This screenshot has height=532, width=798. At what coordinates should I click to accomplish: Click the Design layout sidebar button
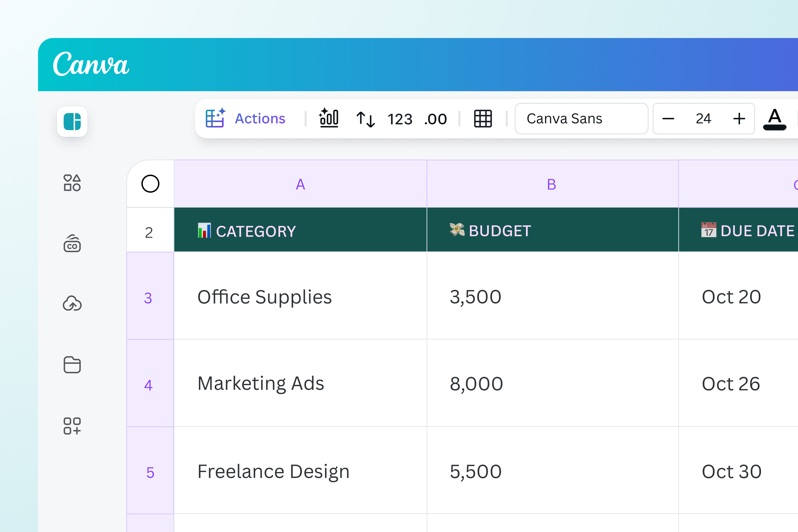pos(72,122)
